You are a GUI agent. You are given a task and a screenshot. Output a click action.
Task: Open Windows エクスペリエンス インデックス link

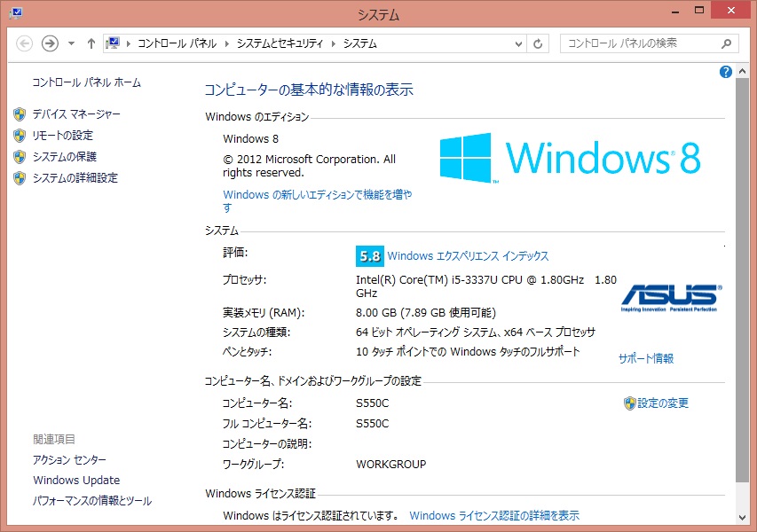pos(468,256)
